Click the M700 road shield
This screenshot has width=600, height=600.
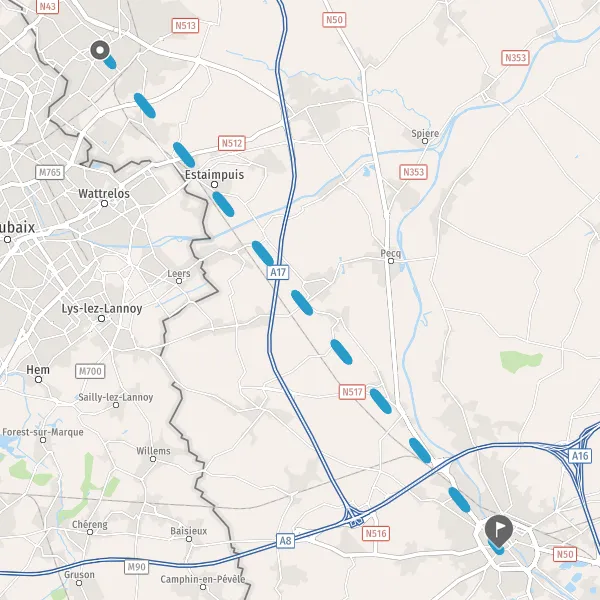coord(90,371)
